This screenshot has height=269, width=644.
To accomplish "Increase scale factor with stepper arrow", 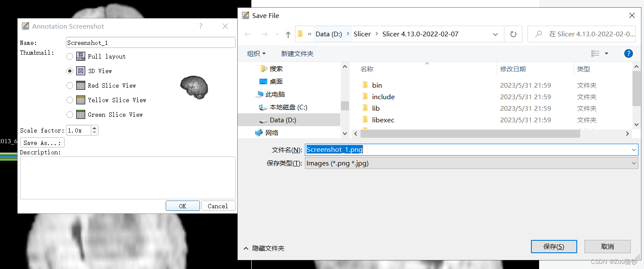I will pyautogui.click(x=94, y=127).
